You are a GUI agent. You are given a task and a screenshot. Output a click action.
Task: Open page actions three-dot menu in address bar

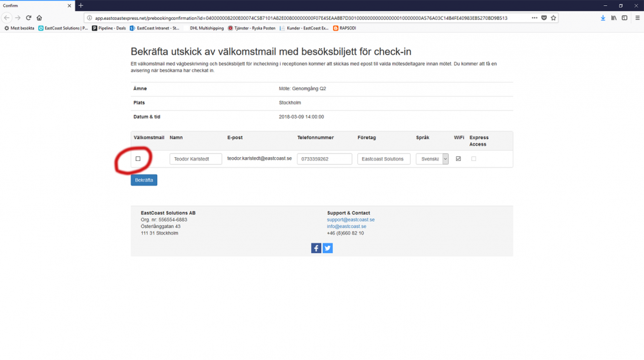[535, 18]
